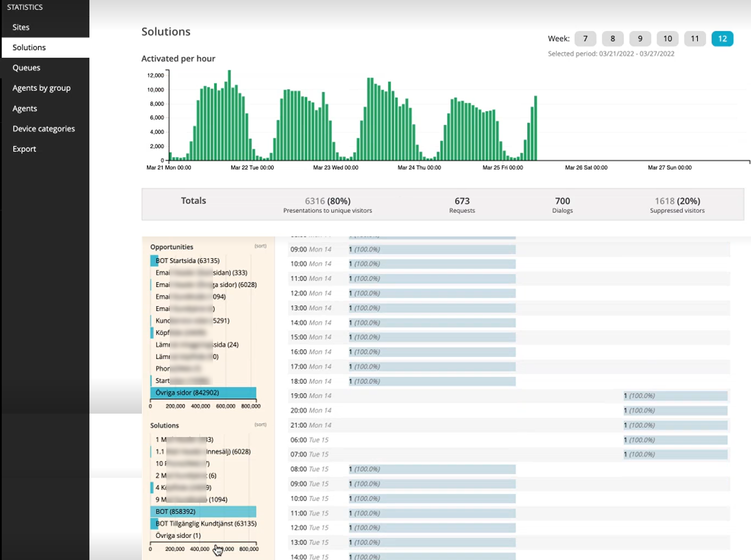Go to Device categories statistics
This screenshot has height=560, width=751.
coord(44,129)
